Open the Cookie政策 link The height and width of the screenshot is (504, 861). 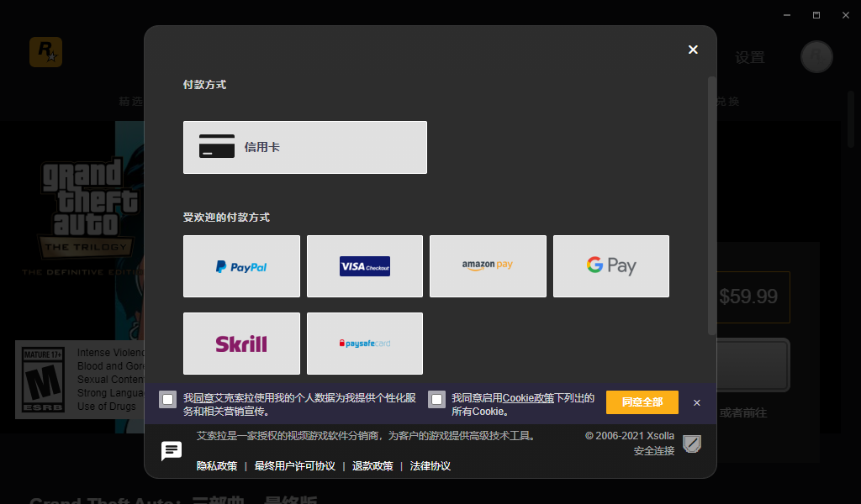(528, 398)
